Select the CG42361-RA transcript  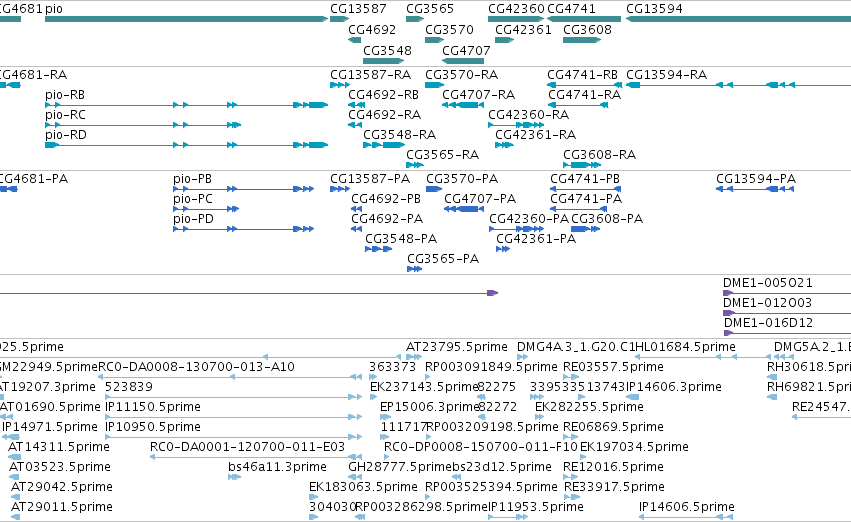pos(504,145)
